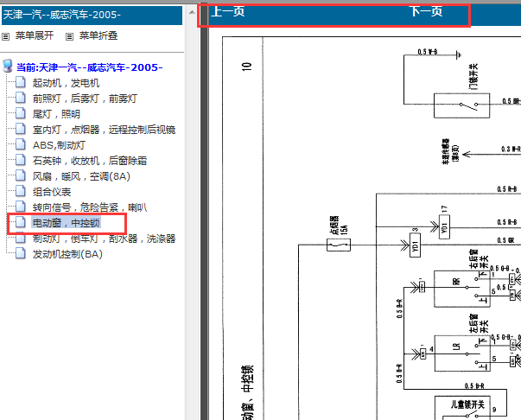521x420 pixels.
Task: Open 制动灯，倒车灯，刮水器，洗涤器 diagram
Action: [104, 239]
